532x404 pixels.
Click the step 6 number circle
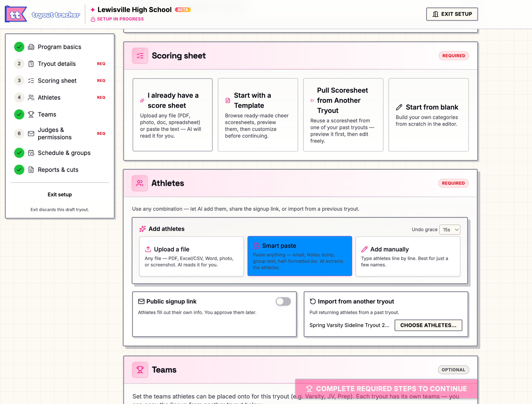(19, 133)
